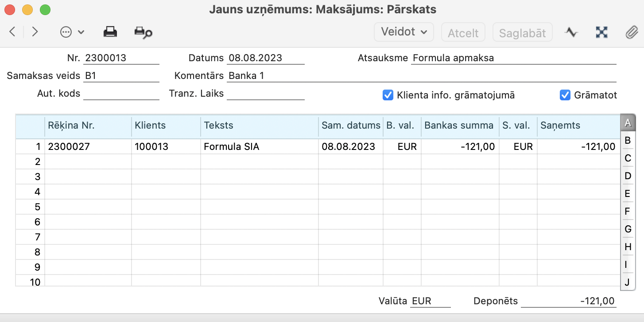Click the cross-arrows link manager icon
Viewport: 644px width, 322px height.
pos(601,32)
